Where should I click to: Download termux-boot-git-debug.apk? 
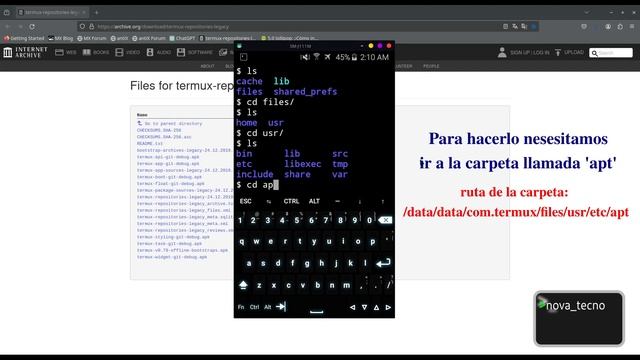click(x=169, y=177)
